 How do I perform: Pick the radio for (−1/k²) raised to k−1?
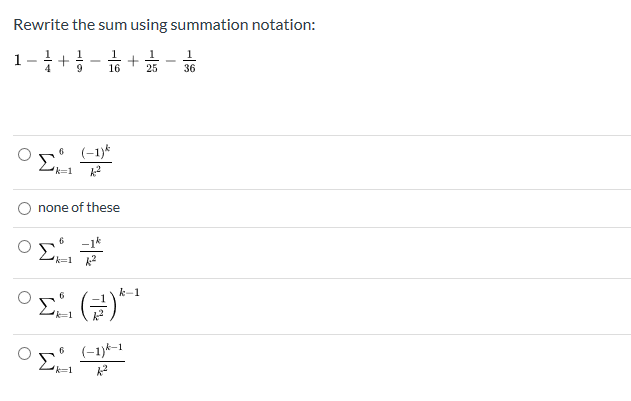click(24, 298)
